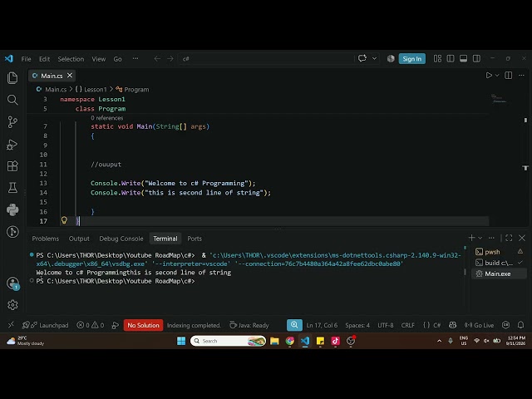Open terminal panel more actions ellipsis
Screen dimensions: 532x399
[x=491, y=238]
